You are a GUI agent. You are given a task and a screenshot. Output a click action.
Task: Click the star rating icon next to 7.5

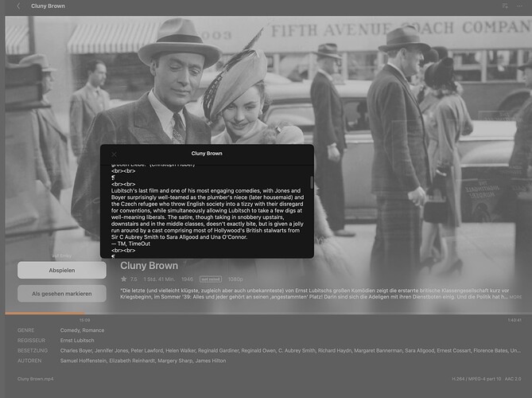click(123, 279)
